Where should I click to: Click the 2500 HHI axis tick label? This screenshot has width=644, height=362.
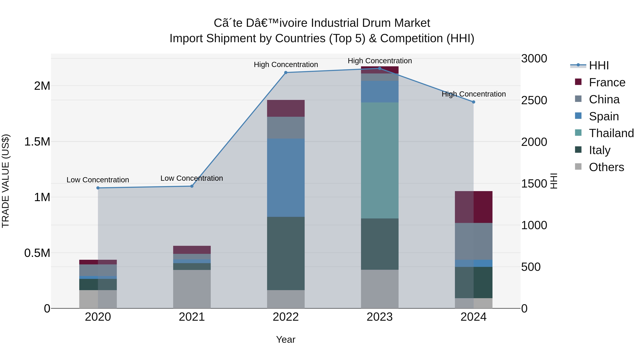(534, 100)
